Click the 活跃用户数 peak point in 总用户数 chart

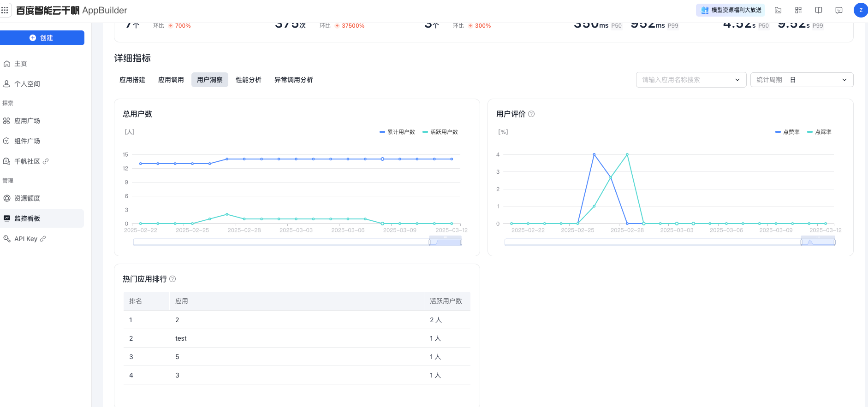coord(227,214)
